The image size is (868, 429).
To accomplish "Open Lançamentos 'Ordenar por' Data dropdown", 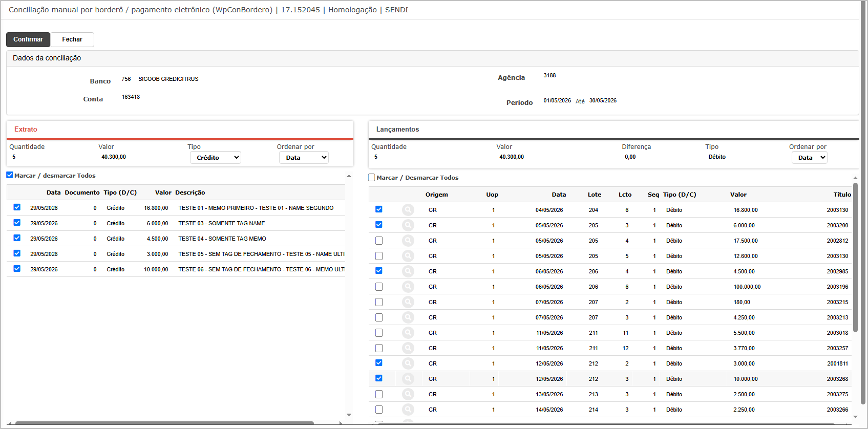I will (810, 158).
